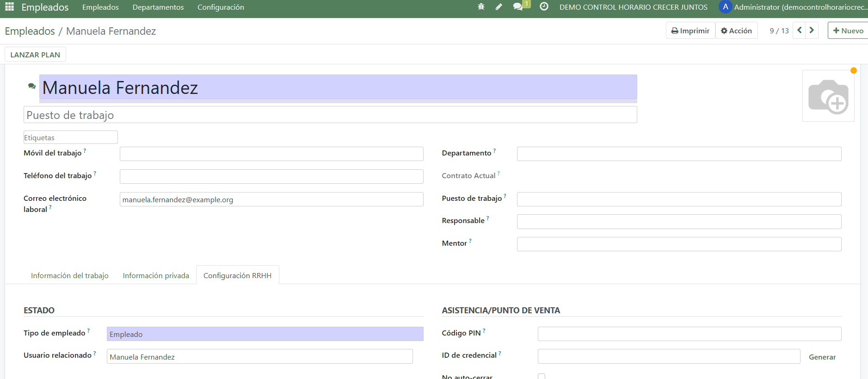This screenshot has height=379, width=868.
Task: Click the Código PIN input field
Action: tap(689, 334)
